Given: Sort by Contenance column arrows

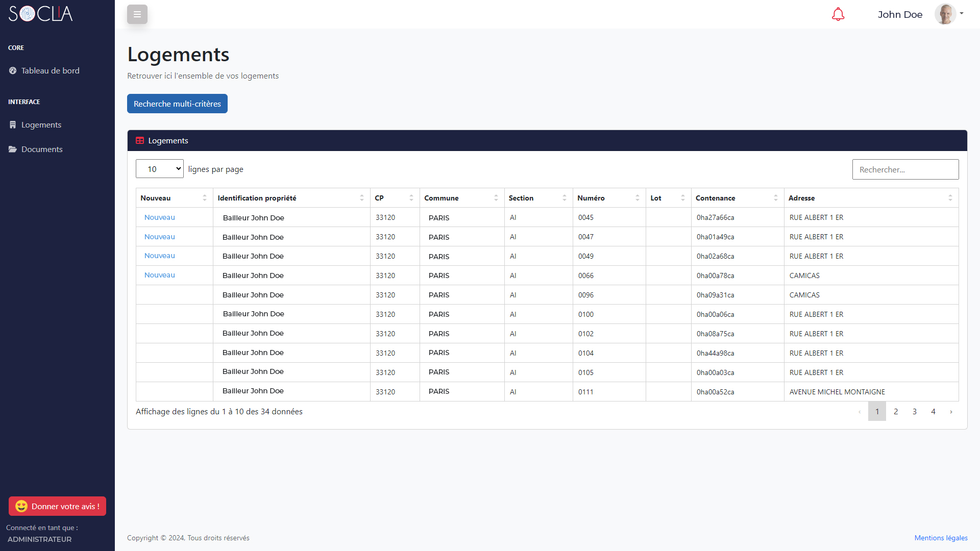Looking at the screenshot, I should (x=776, y=198).
